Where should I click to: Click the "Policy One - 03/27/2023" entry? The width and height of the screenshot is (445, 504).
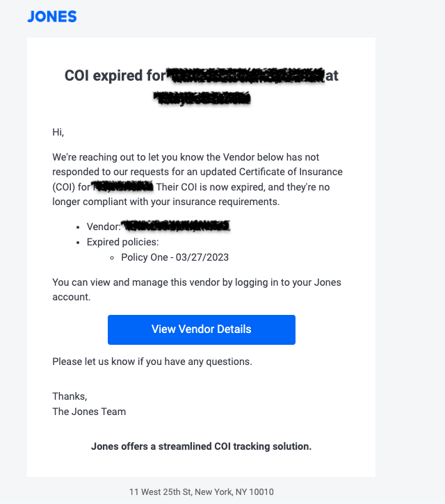(x=175, y=257)
